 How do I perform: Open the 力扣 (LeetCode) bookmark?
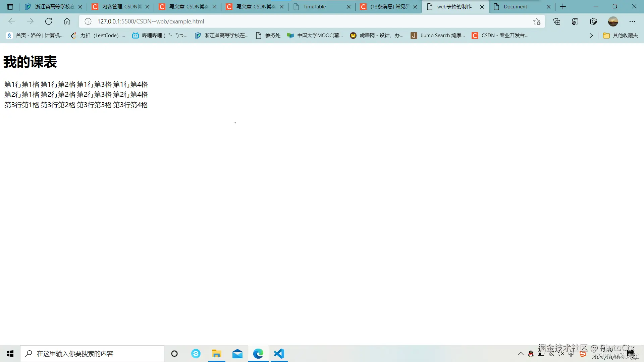[98, 36]
